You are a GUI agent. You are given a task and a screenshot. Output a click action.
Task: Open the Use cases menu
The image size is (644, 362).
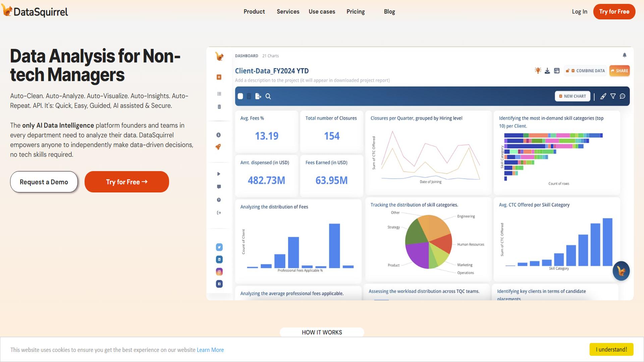(x=322, y=12)
